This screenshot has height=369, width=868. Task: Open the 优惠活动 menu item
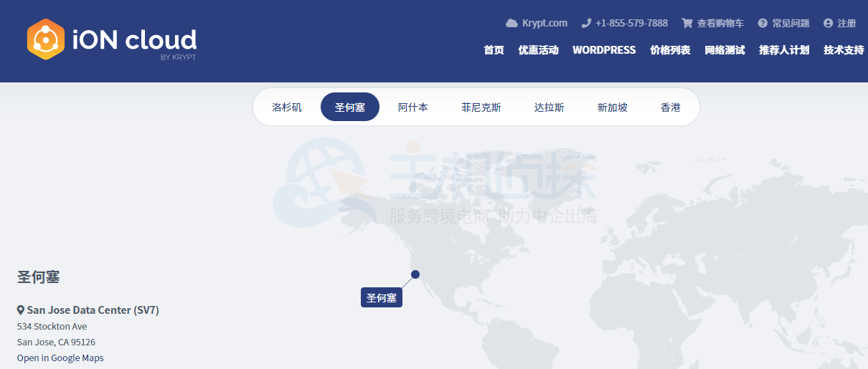tap(538, 50)
